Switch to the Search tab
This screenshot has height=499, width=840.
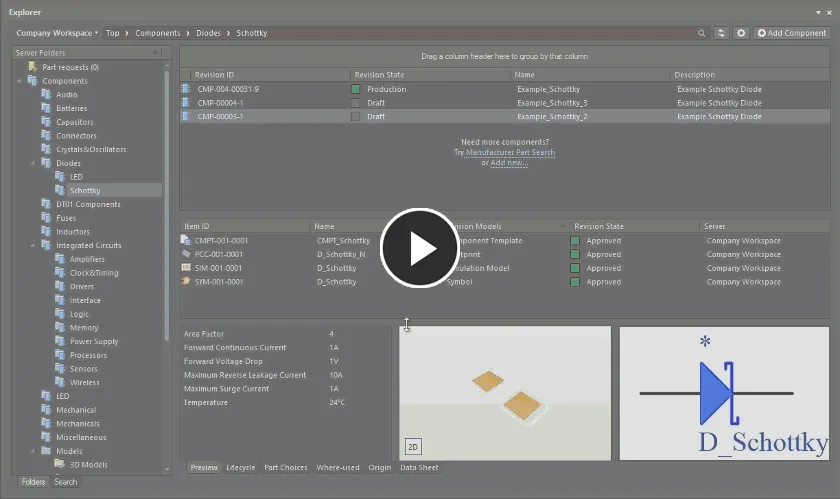pos(65,482)
